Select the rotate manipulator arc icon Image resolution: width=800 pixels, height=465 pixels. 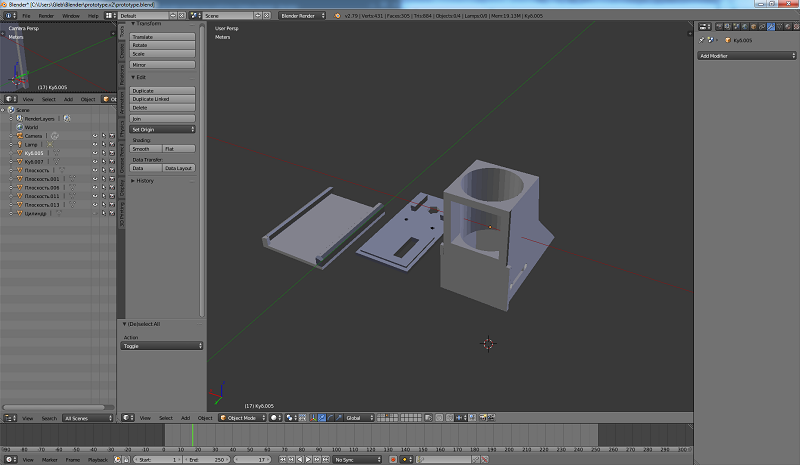pyautogui.click(x=331, y=418)
